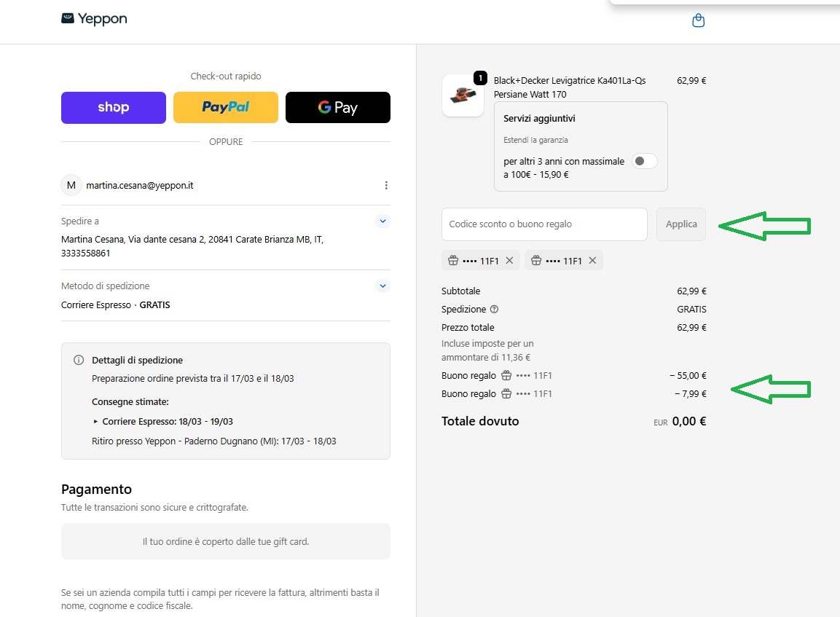Open the three-dot menu next to email

385,185
